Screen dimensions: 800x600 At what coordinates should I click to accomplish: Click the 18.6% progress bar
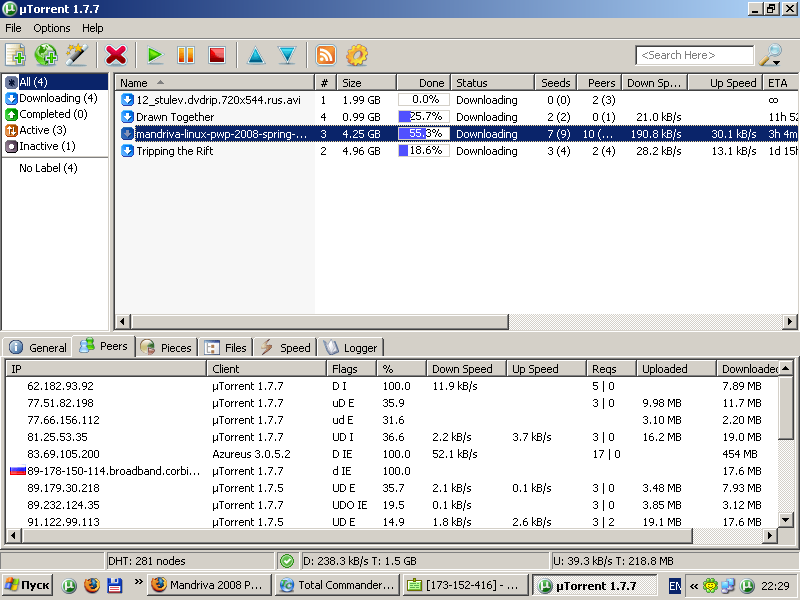pyautogui.click(x=423, y=151)
